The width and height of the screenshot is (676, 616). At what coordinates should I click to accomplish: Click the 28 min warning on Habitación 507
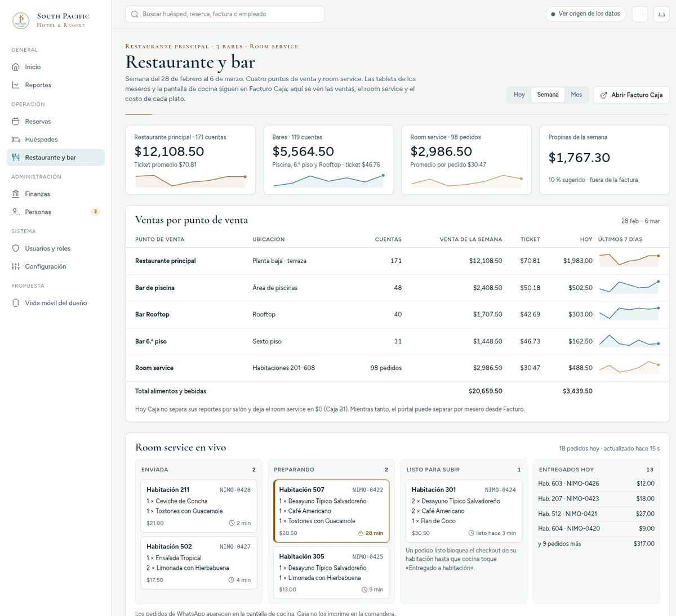tap(371, 533)
